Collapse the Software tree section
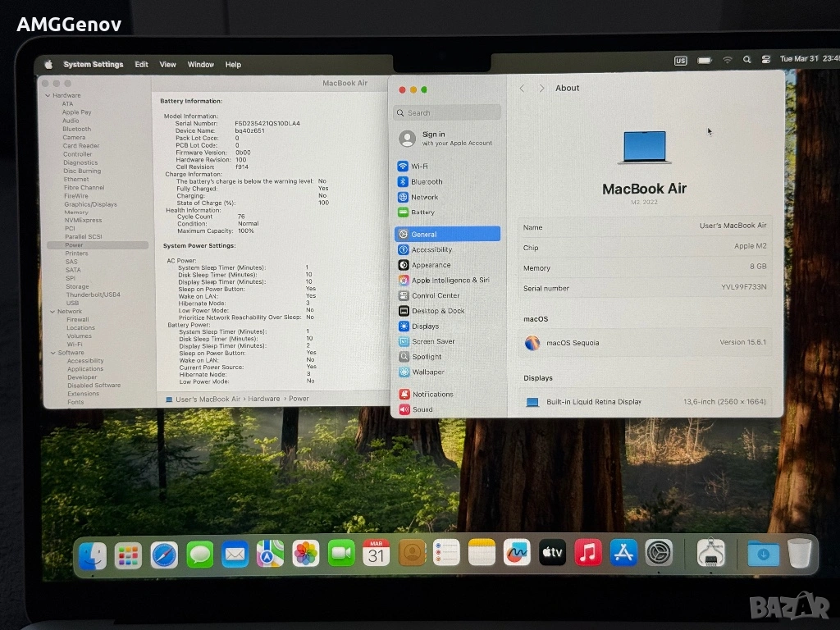The width and height of the screenshot is (840, 630). (x=51, y=353)
